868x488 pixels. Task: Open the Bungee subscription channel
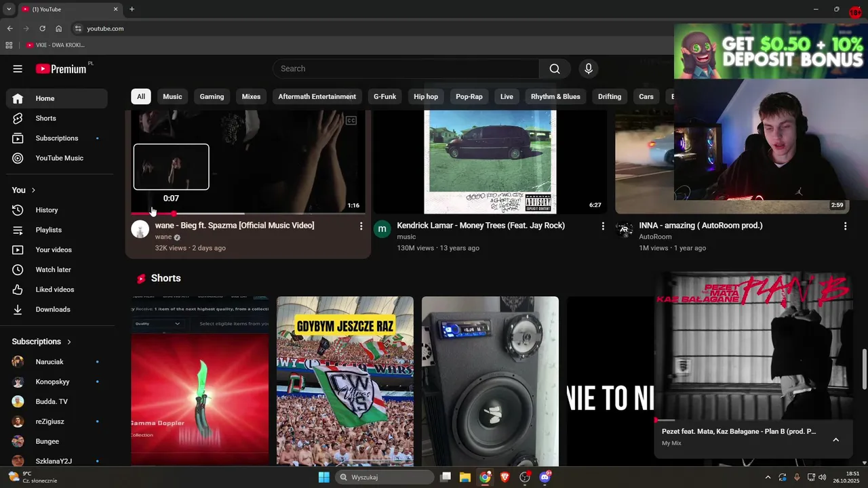click(57, 441)
